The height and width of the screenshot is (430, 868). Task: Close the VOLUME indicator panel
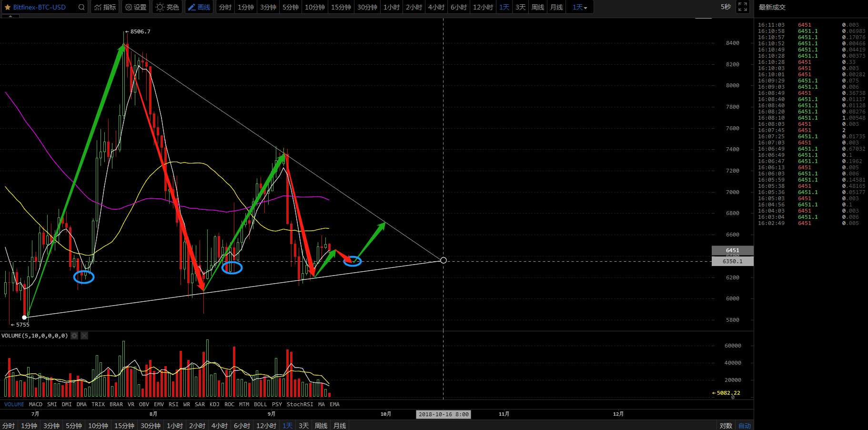(x=84, y=336)
